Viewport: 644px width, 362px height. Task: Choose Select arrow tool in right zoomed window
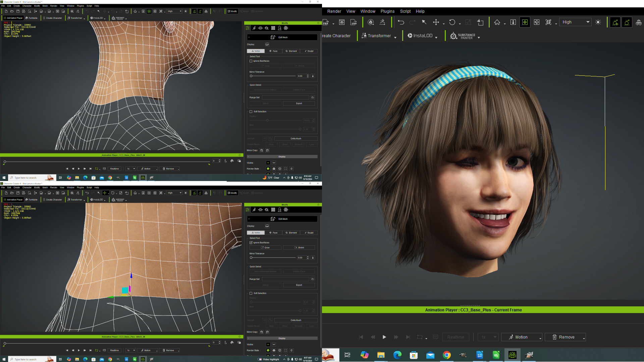point(424,22)
